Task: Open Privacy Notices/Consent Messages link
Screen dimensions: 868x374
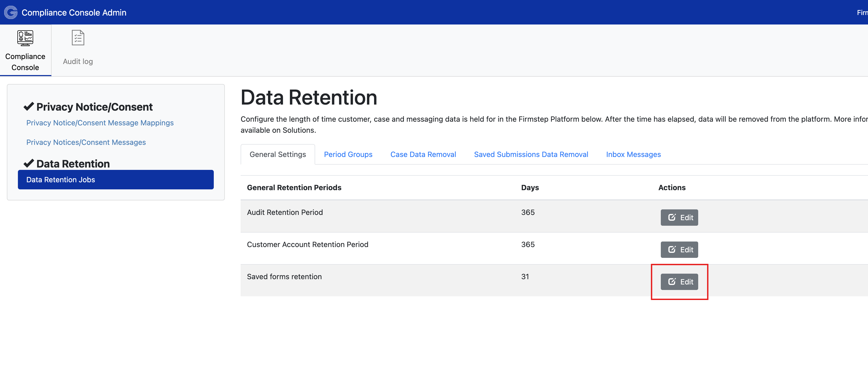Action: click(86, 142)
